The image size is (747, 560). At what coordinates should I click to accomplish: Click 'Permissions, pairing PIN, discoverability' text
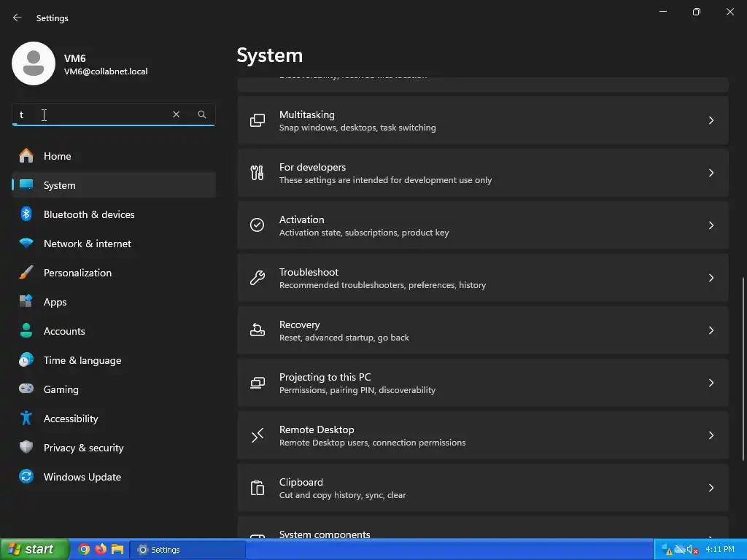[x=357, y=390]
